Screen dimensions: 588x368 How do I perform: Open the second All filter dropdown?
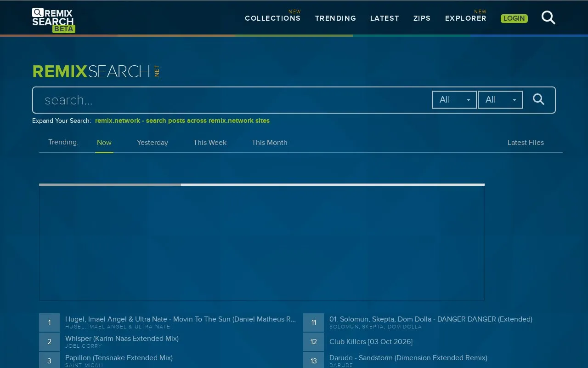(500, 100)
